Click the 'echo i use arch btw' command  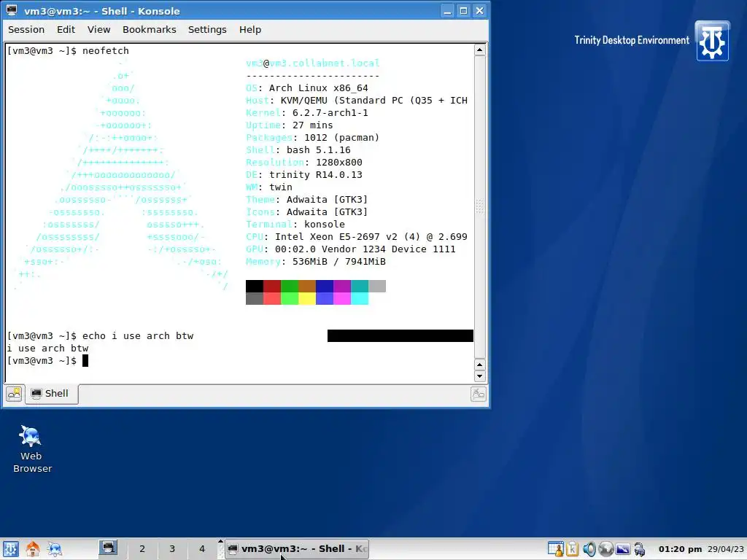click(138, 335)
